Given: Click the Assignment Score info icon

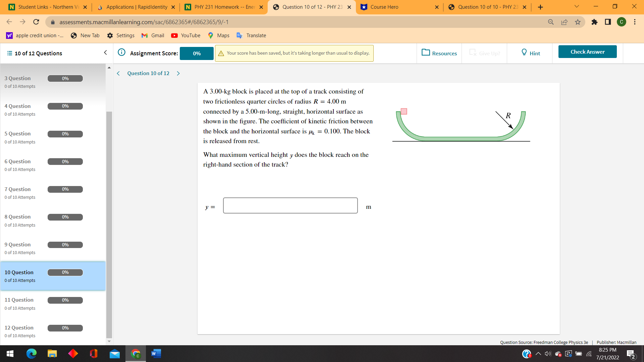Looking at the screenshot, I should 121,53.
